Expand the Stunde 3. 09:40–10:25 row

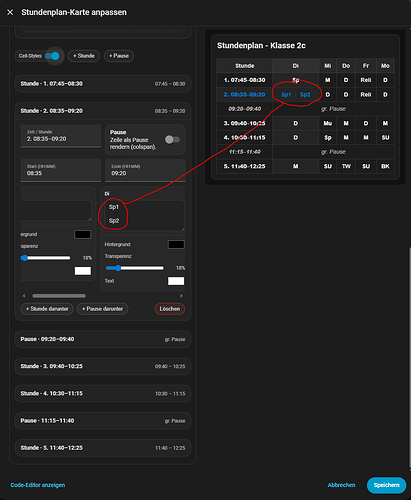[x=103, y=366]
